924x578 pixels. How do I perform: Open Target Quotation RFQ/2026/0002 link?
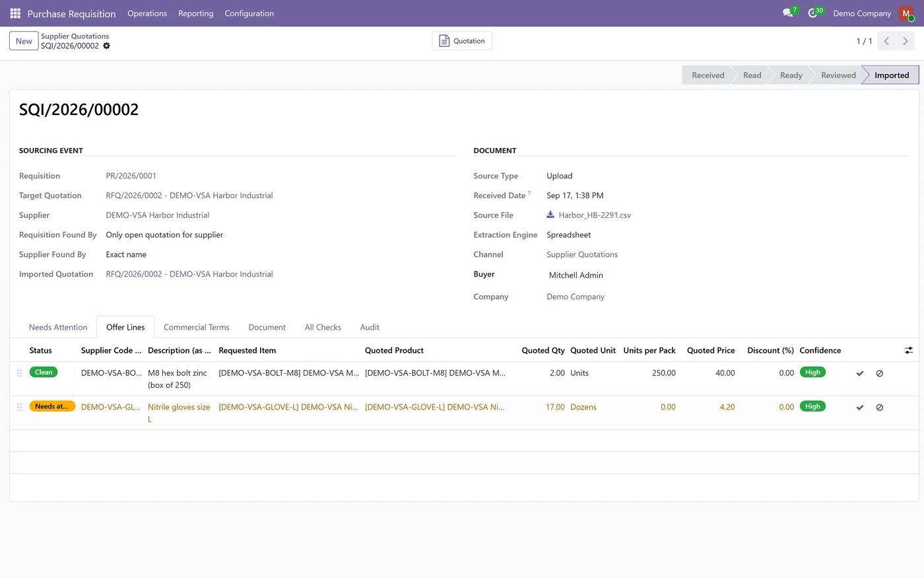(x=189, y=196)
